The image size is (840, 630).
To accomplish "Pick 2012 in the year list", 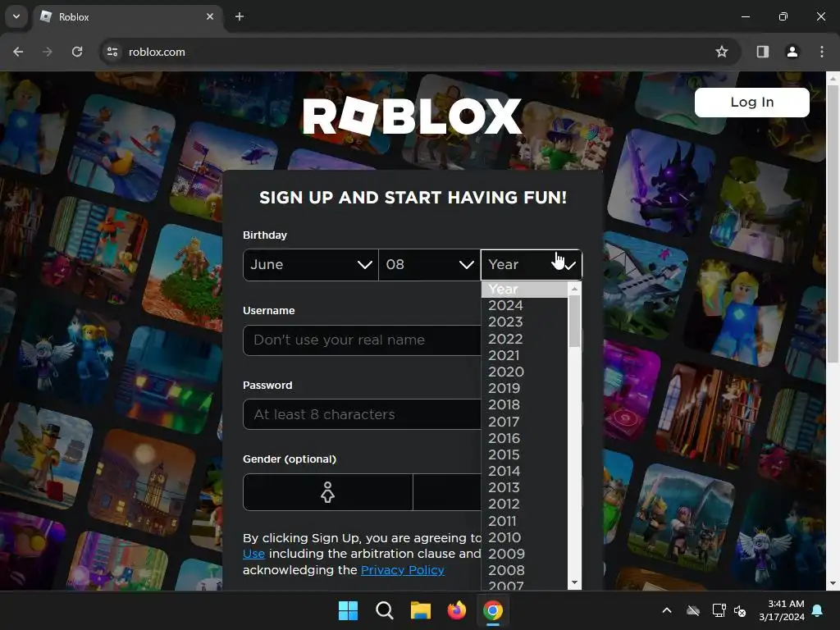I will [524, 504].
